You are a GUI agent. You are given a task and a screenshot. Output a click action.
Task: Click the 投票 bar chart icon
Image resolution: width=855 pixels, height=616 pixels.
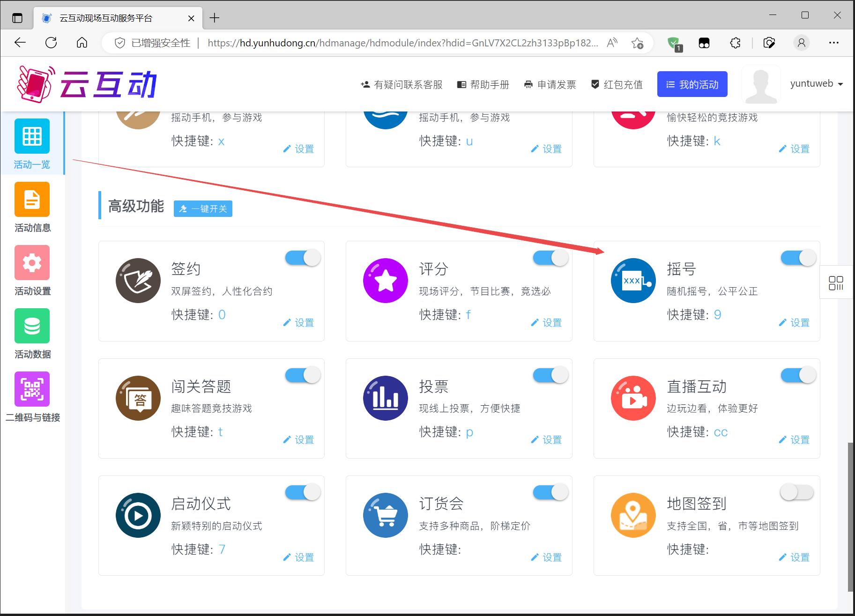click(386, 398)
